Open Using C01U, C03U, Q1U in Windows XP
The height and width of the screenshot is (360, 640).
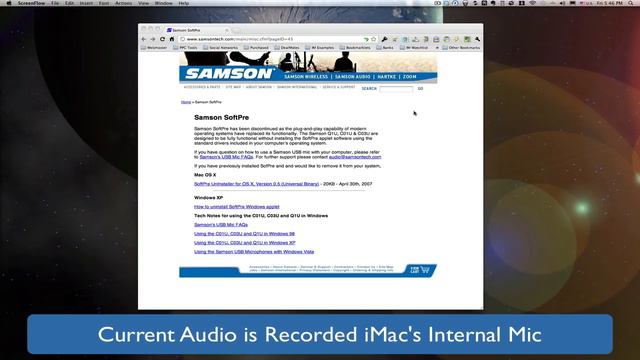click(x=244, y=243)
